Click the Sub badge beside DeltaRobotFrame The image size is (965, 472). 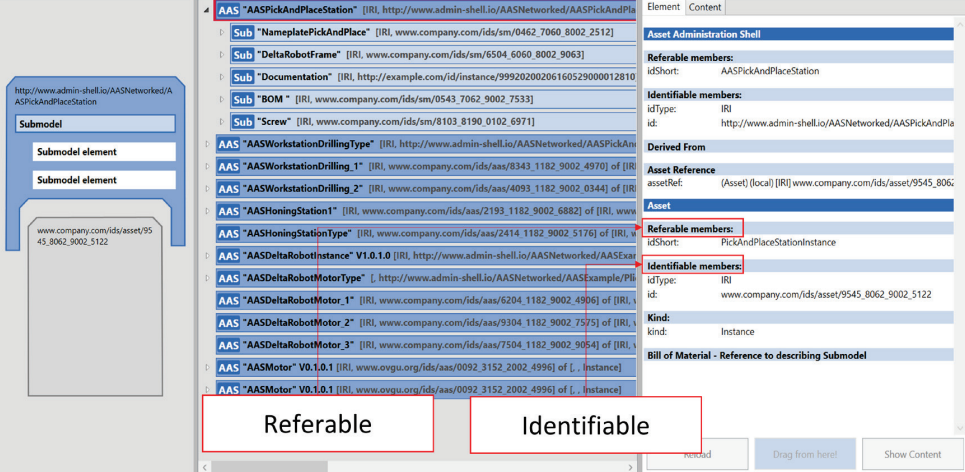242,55
